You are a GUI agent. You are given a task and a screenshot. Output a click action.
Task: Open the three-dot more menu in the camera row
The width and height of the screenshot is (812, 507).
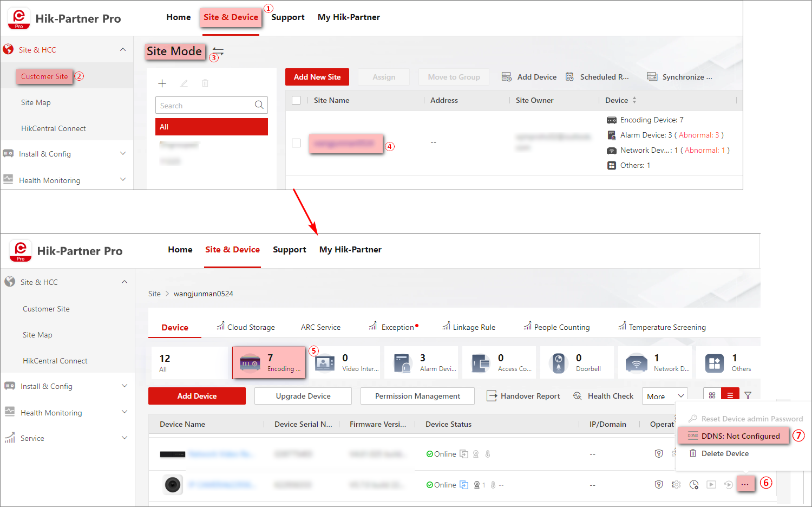[x=745, y=484]
